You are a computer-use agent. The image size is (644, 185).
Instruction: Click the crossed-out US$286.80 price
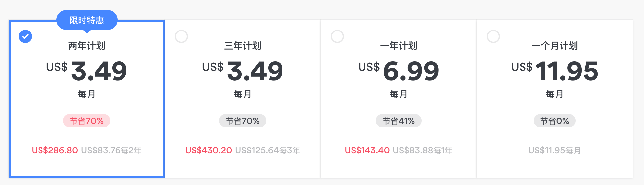[x=55, y=150]
